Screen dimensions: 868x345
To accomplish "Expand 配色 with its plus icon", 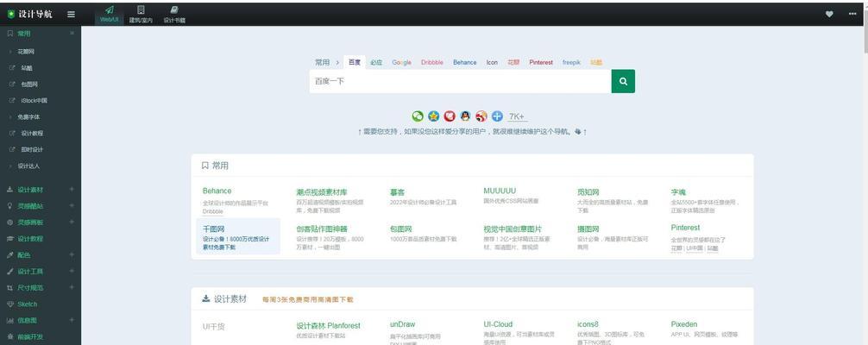I will (72, 254).
